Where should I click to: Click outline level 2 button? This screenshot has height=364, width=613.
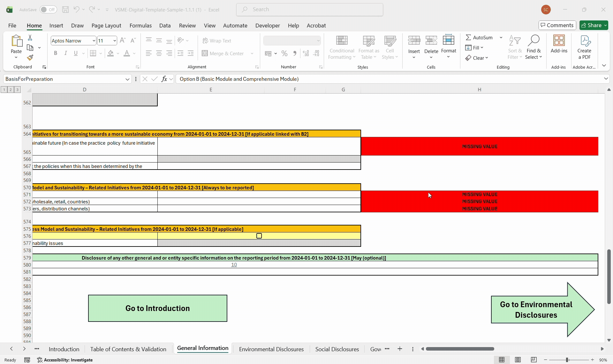pos(11,90)
